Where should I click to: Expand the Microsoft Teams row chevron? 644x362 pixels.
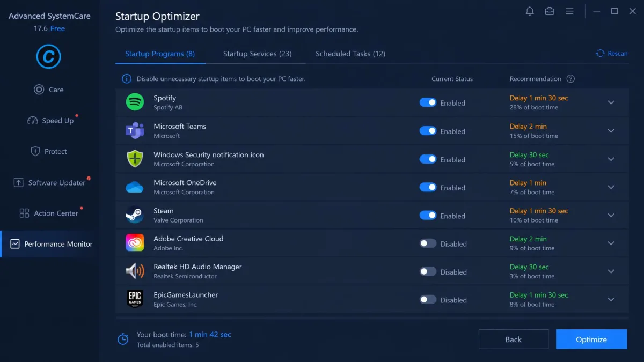[611, 131]
